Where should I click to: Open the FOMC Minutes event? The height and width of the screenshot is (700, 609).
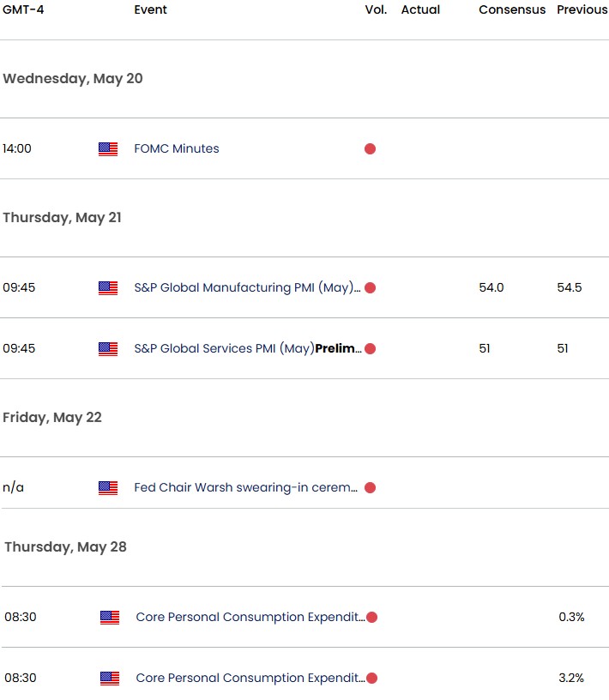(x=177, y=148)
